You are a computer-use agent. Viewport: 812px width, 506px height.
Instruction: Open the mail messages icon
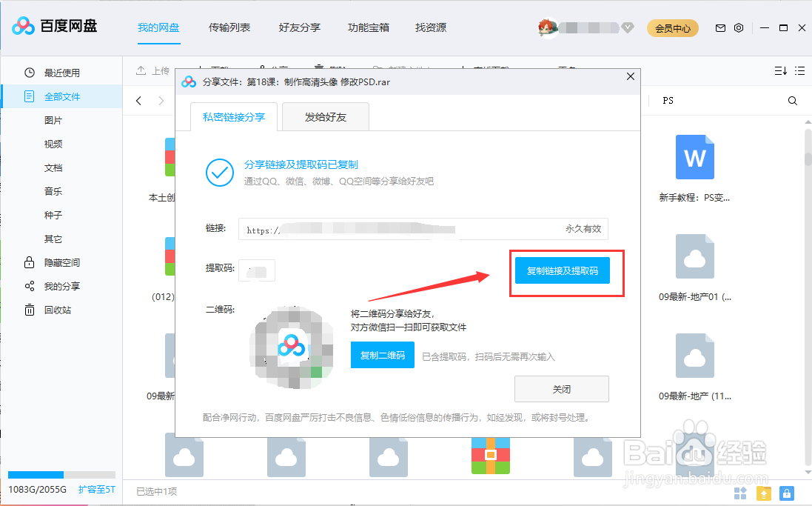coord(720,28)
